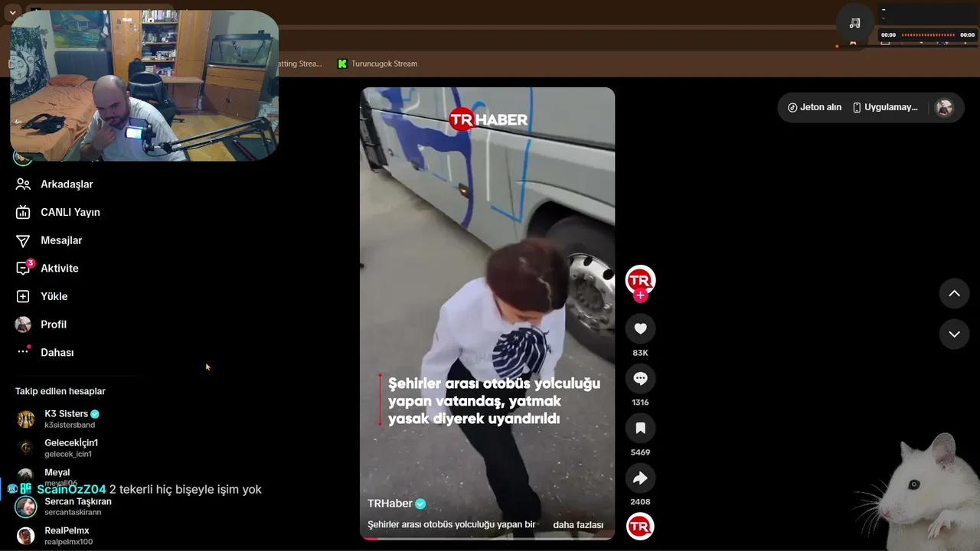980x551 pixels.
Task: Click the Takip edilen hesaplar heading
Action: (x=60, y=391)
